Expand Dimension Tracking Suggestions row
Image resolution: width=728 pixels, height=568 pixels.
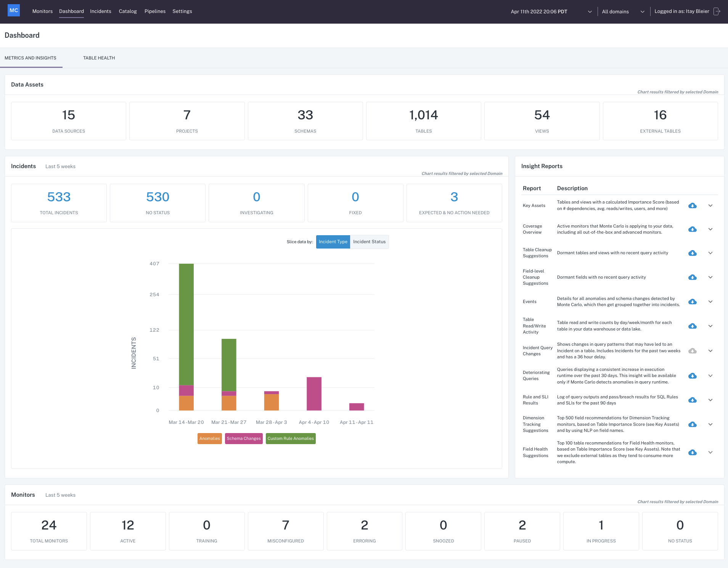[x=710, y=424]
